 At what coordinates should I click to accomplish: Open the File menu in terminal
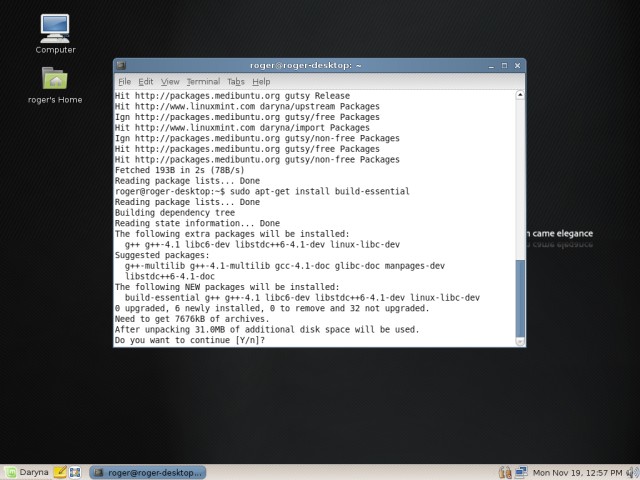click(124, 82)
